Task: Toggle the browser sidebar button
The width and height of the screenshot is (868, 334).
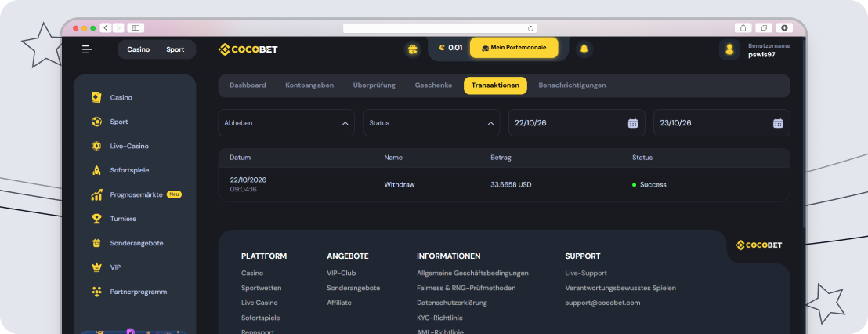Action: tap(136, 27)
